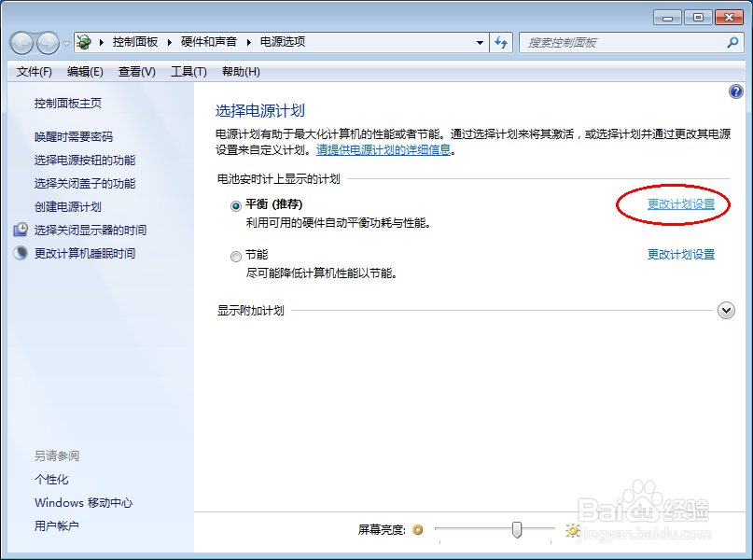
Task: Select the 平衡 (推荐) power plan radio
Action: [x=236, y=206]
